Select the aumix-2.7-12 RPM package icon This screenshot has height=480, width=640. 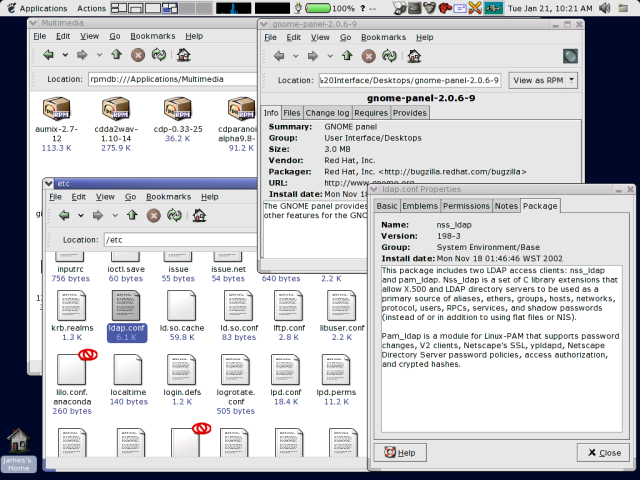pos(57,109)
